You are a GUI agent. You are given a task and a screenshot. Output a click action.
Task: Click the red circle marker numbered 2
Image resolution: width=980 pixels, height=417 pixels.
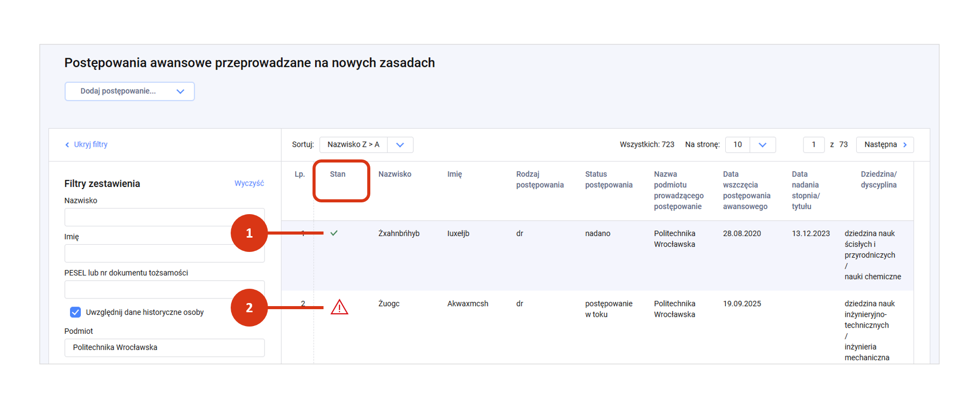[249, 308]
